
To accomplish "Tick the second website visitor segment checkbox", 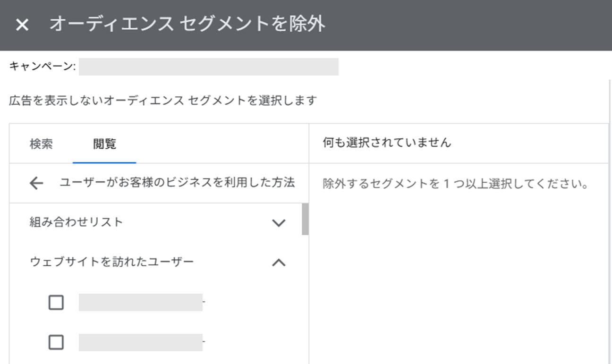I will click(x=56, y=342).
